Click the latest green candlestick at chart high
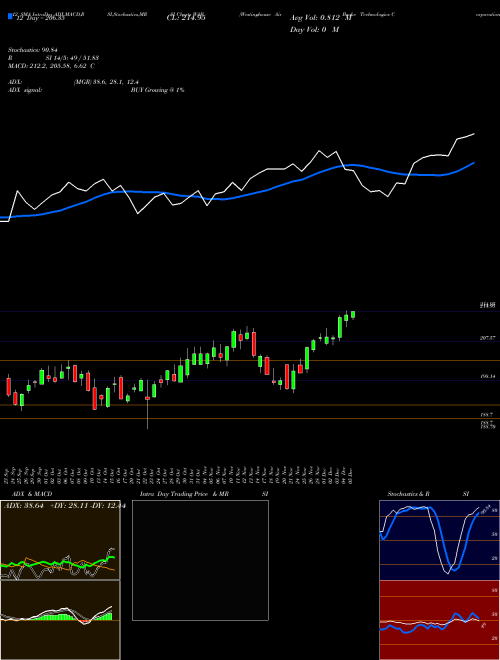 coord(353,315)
